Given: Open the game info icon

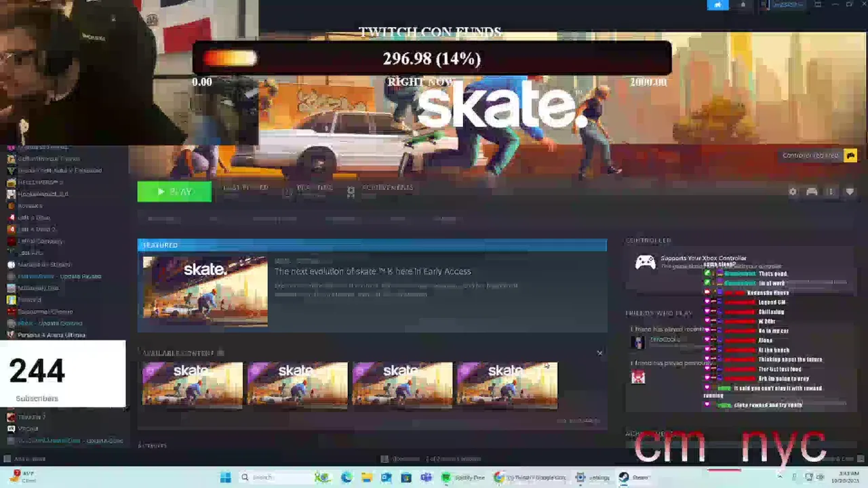Looking at the screenshot, I should [831, 192].
